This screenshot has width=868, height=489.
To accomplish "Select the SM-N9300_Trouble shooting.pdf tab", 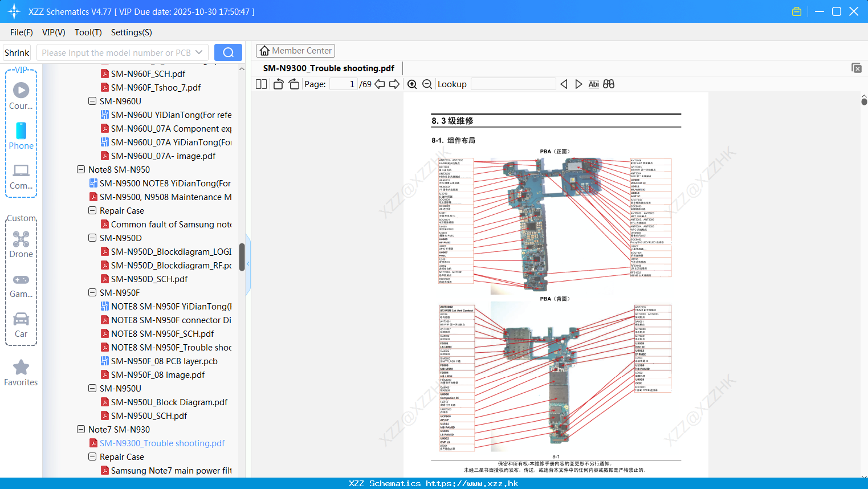I will 328,68.
